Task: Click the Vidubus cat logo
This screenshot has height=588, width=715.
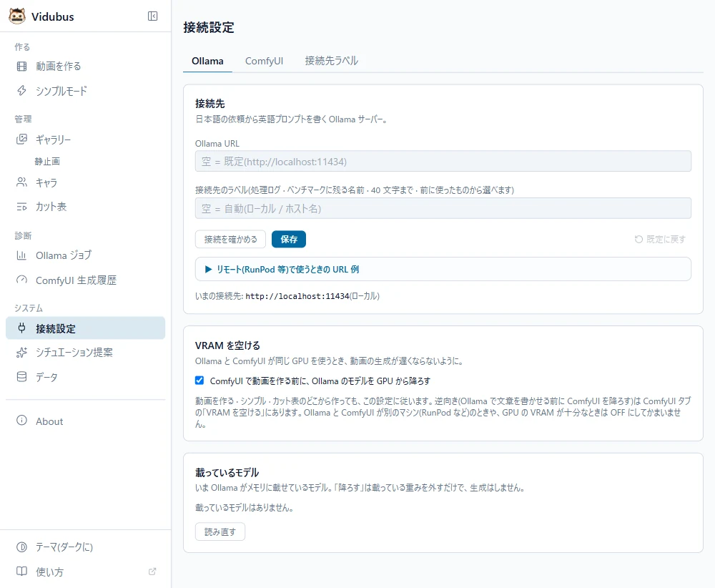Action: tap(17, 16)
